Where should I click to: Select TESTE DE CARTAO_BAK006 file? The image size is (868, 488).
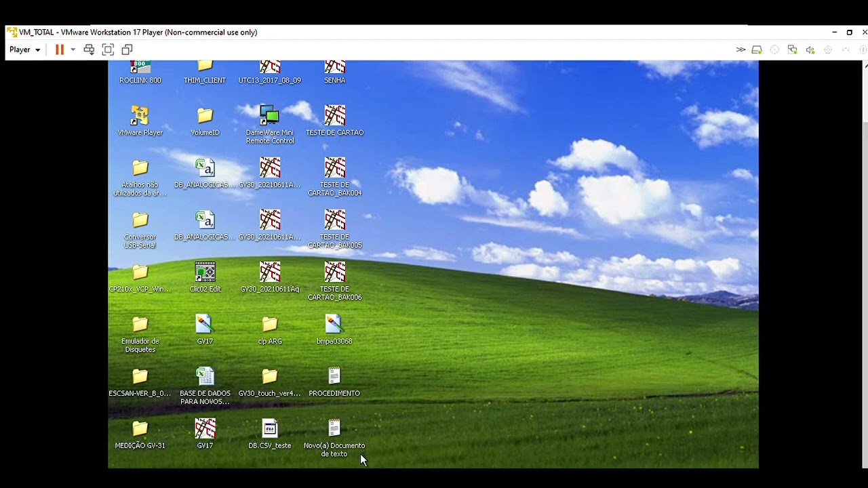click(x=334, y=282)
